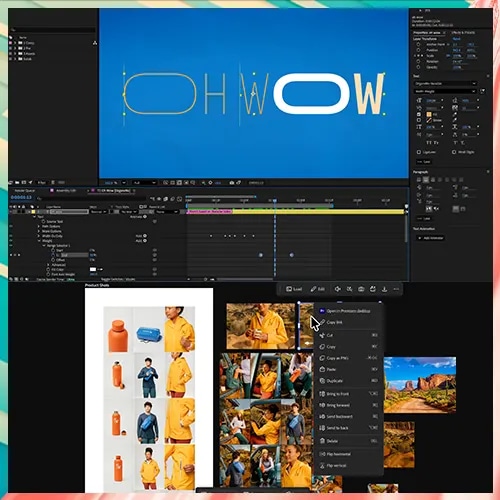Toggle the Position stopwatch in Layer Transform
The width and height of the screenshot is (500, 500).
pos(418,50)
